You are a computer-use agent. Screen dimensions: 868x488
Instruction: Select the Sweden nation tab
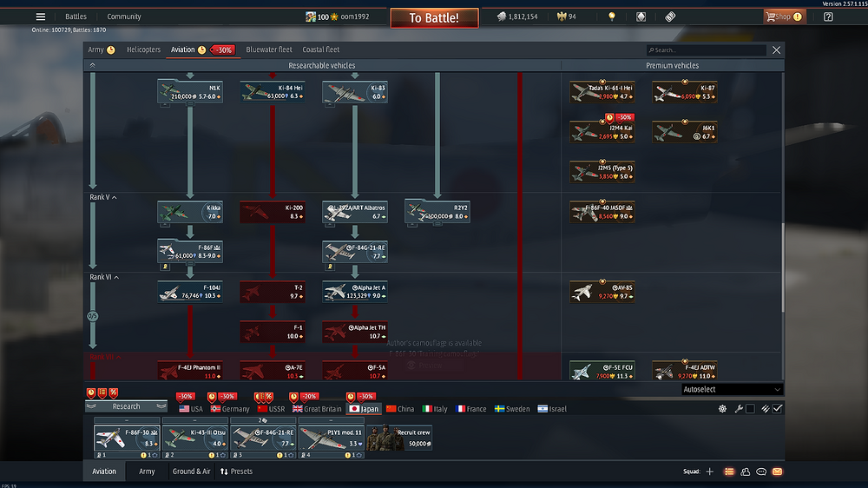[x=512, y=409]
